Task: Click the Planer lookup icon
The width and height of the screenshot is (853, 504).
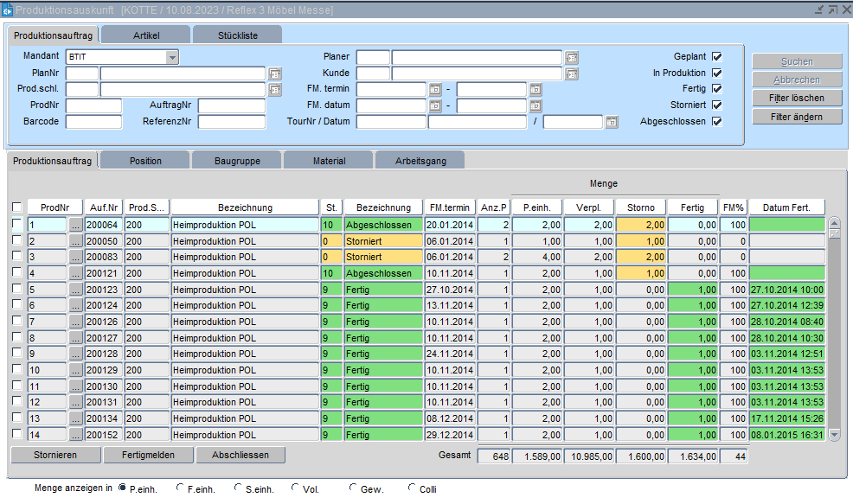Action: click(571, 57)
